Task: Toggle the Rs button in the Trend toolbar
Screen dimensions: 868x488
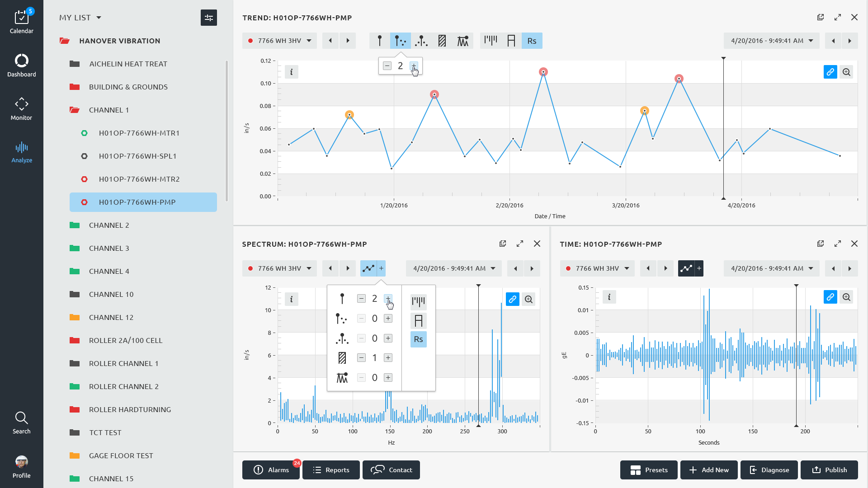Action: tap(532, 41)
